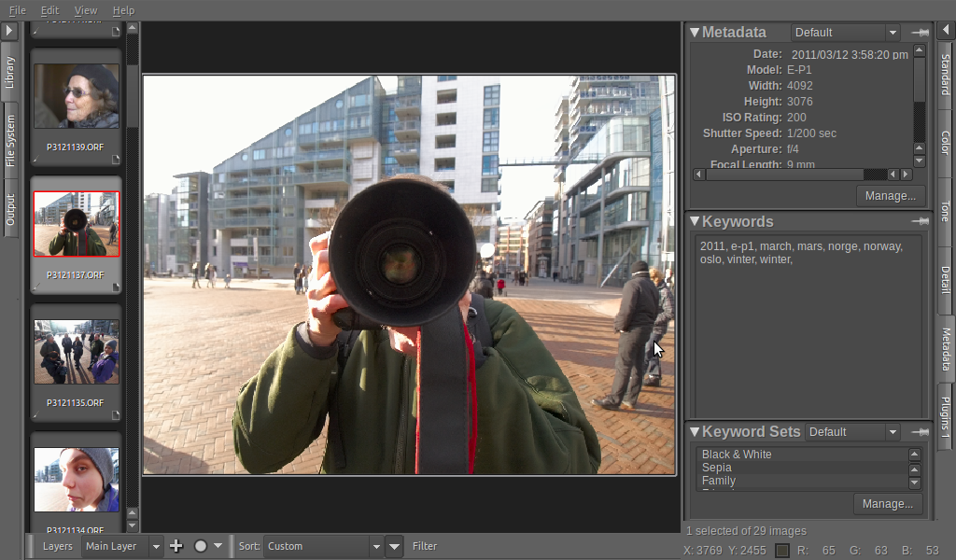Select the P3121137.ORF thumbnail
The width and height of the screenshot is (956, 560).
coord(77,224)
